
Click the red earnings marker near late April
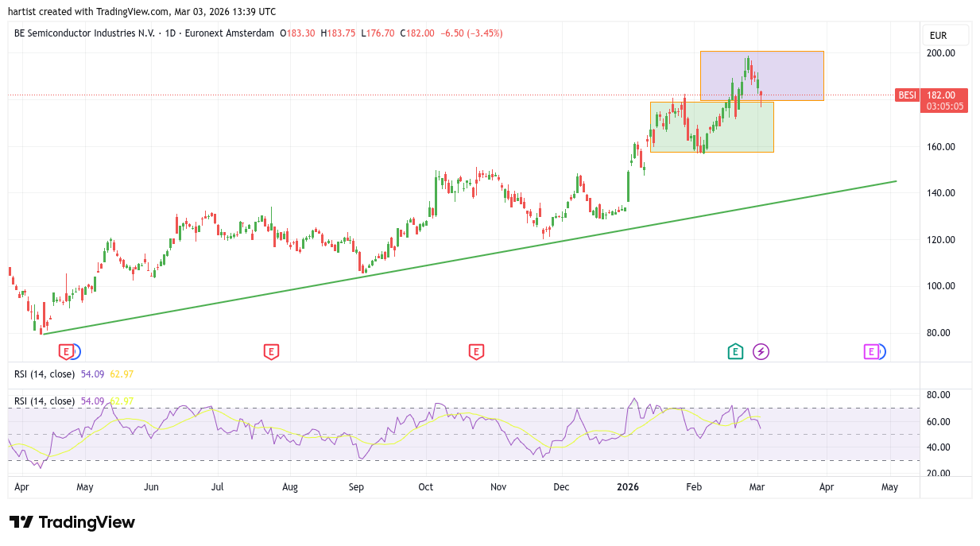[x=68, y=351]
